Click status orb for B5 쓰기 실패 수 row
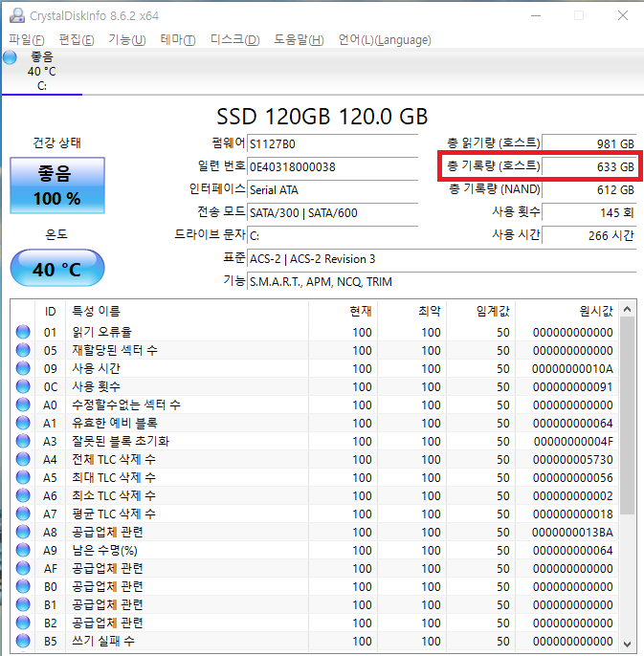644x656 pixels. pos(23,641)
